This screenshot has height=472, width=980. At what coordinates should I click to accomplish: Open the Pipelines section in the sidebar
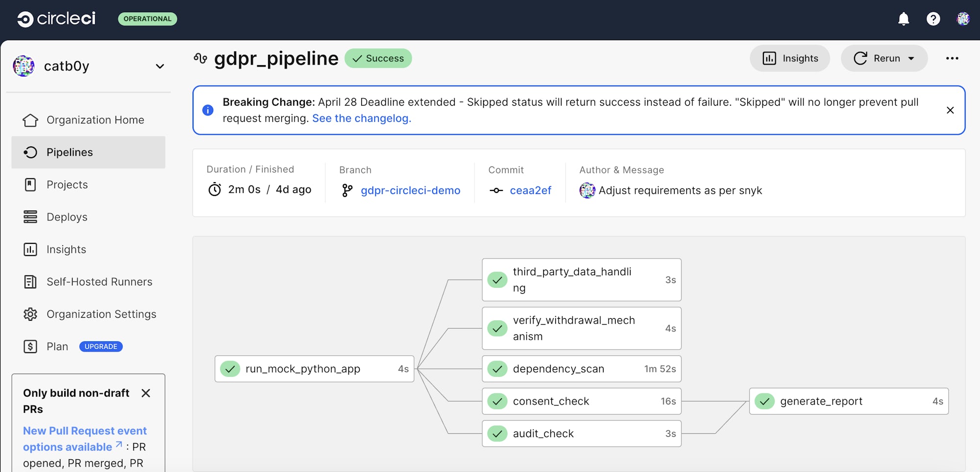[x=69, y=152]
